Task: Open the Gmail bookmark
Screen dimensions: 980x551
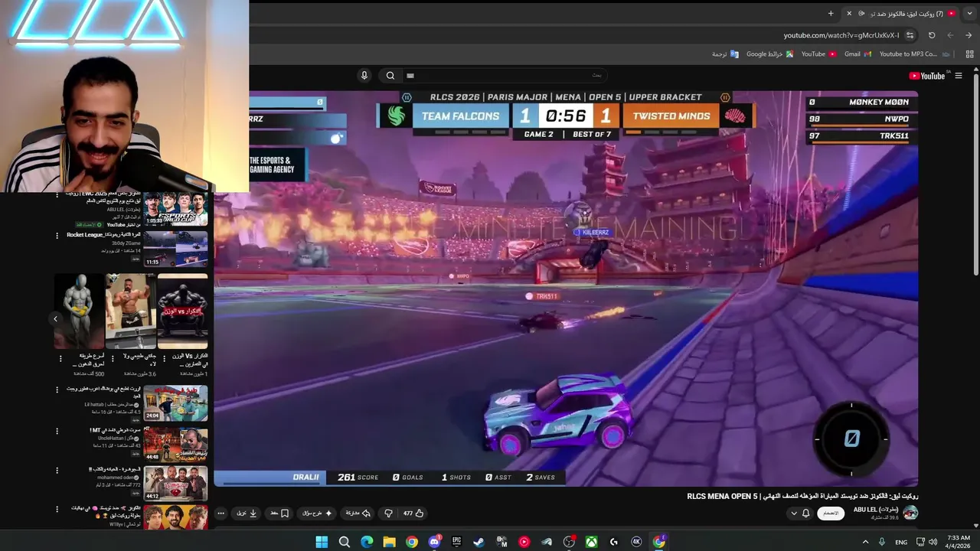Action: point(857,54)
